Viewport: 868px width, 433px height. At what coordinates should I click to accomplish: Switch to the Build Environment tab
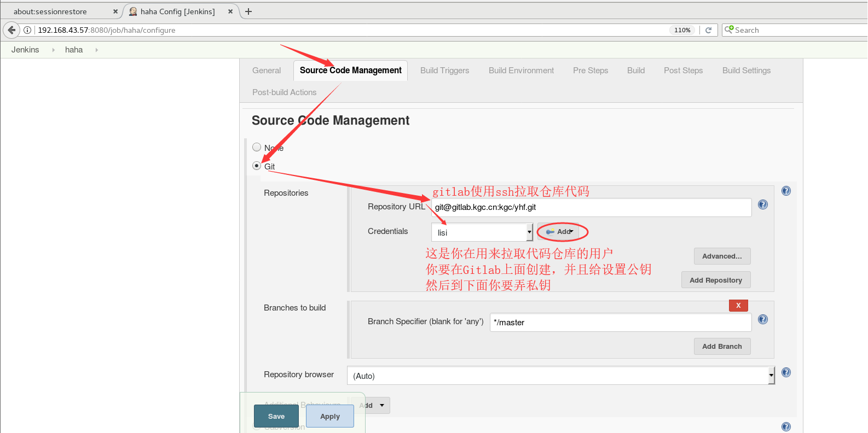click(x=521, y=71)
